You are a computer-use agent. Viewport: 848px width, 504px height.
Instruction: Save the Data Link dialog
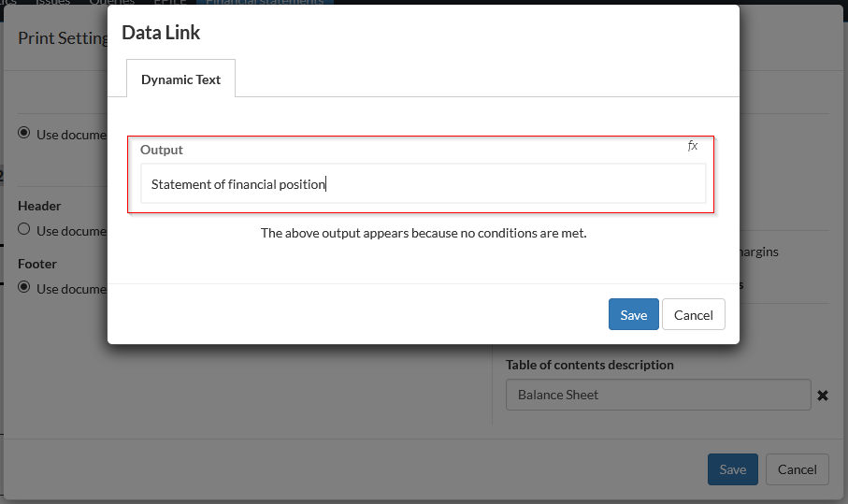tap(633, 315)
